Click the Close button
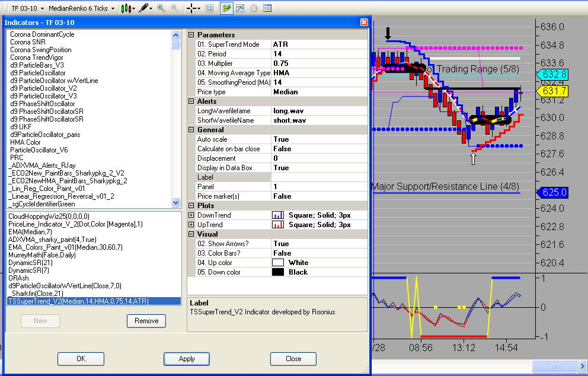588x376 pixels. (293, 359)
